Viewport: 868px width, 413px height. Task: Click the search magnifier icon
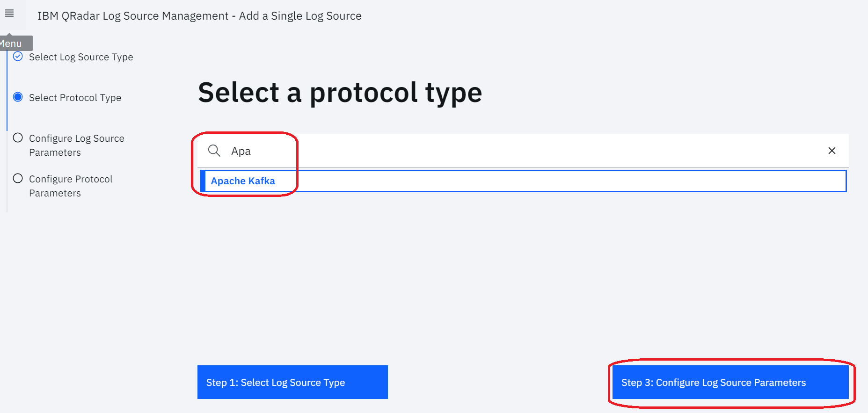pyautogui.click(x=214, y=151)
